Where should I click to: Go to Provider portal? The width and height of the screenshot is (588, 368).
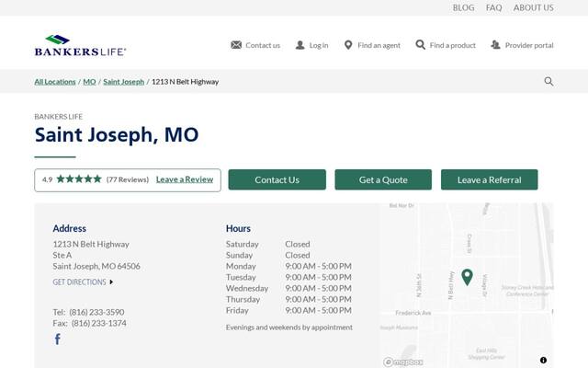tap(529, 45)
